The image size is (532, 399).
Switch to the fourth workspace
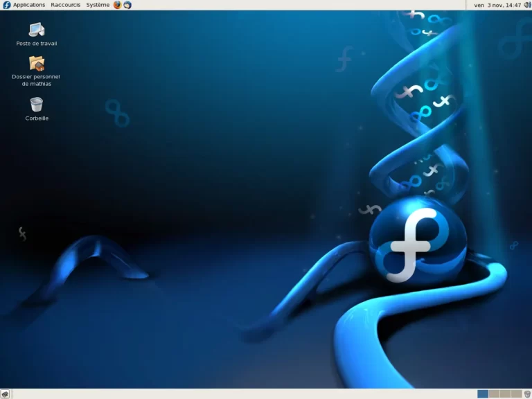point(516,393)
